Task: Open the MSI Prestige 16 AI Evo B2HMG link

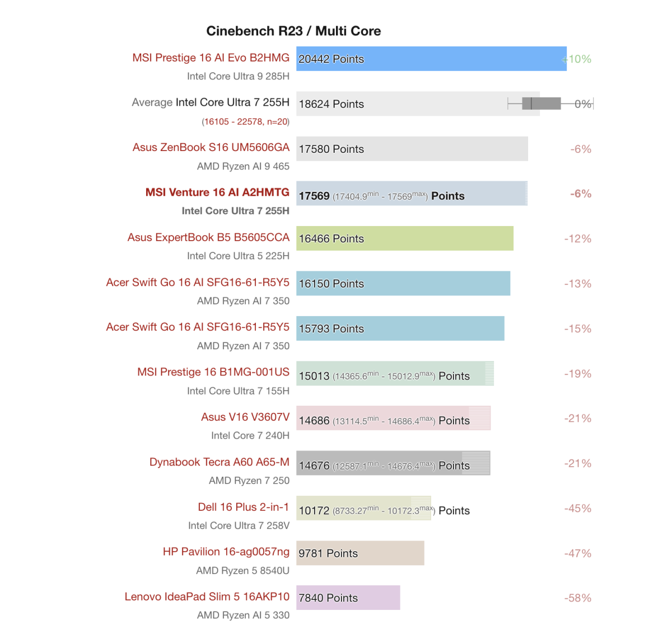Action: click(211, 58)
